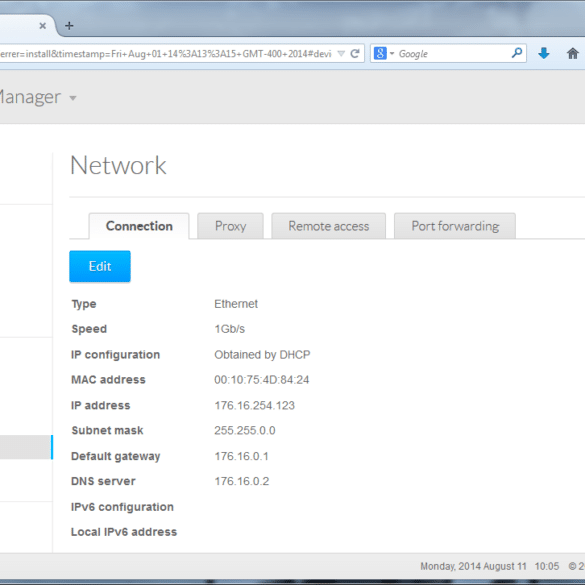Select the Connection tab
Image resolution: width=585 pixels, height=585 pixels.
pyautogui.click(x=139, y=226)
